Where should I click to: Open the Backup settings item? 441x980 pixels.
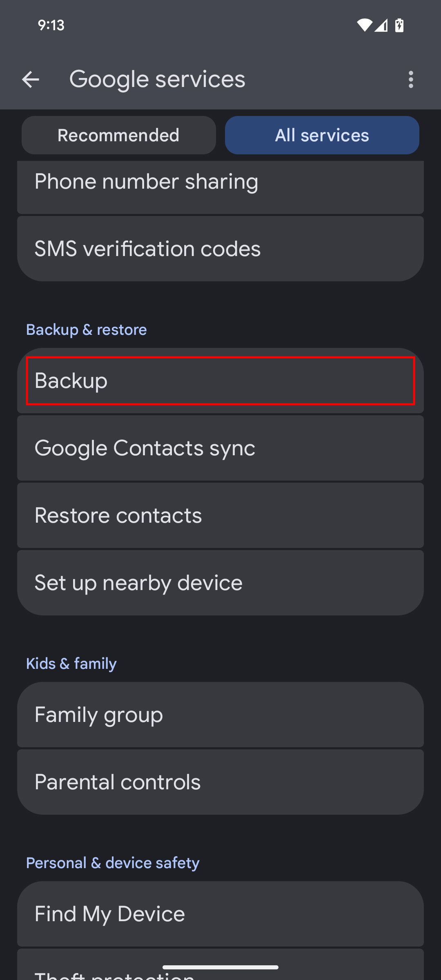pos(220,381)
